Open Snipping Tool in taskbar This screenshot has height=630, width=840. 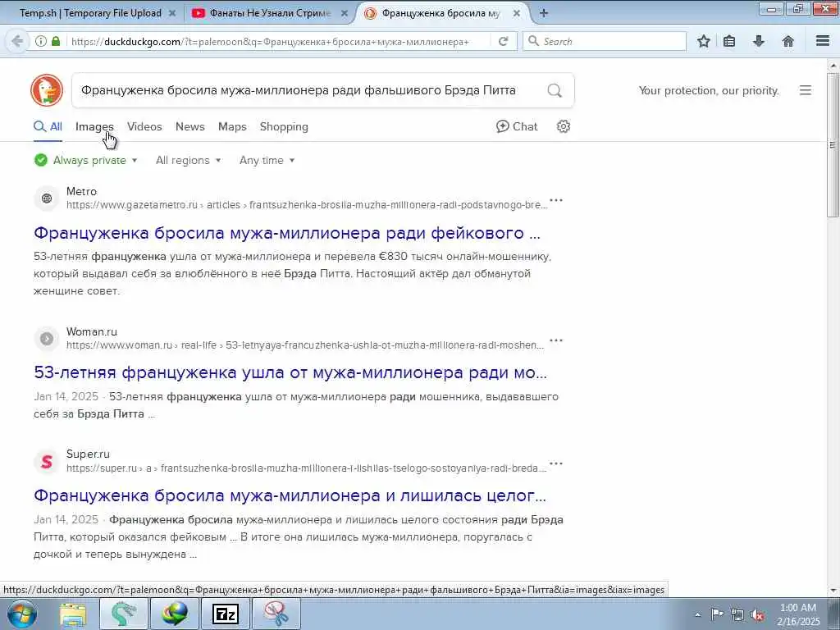276,614
